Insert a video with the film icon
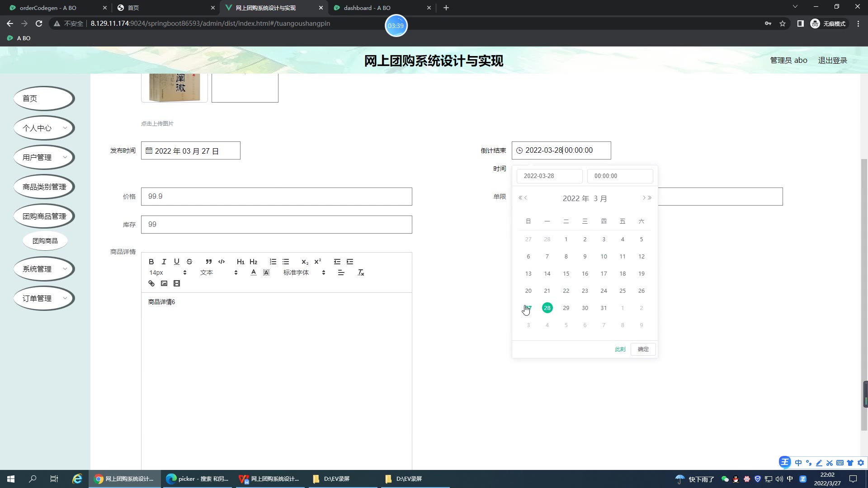Viewport: 868px width, 488px height. tap(177, 283)
